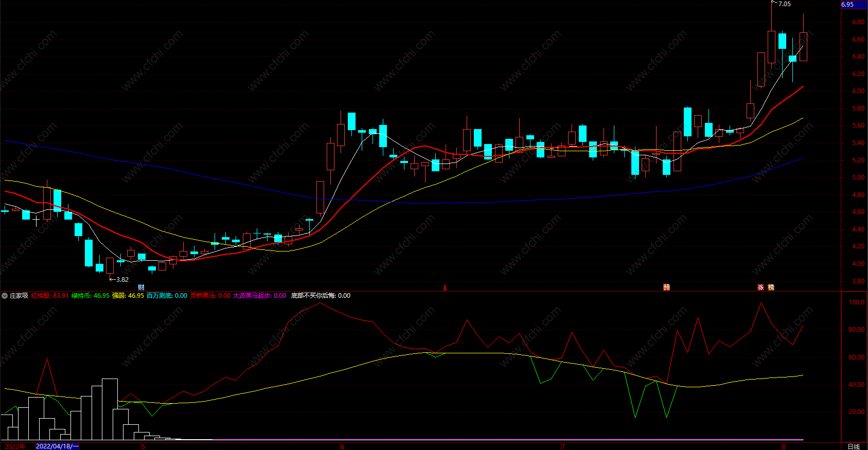Image resolution: width=868 pixels, height=450 pixels.
Task: Click the 2022年 year label
Action: [x=15, y=446]
